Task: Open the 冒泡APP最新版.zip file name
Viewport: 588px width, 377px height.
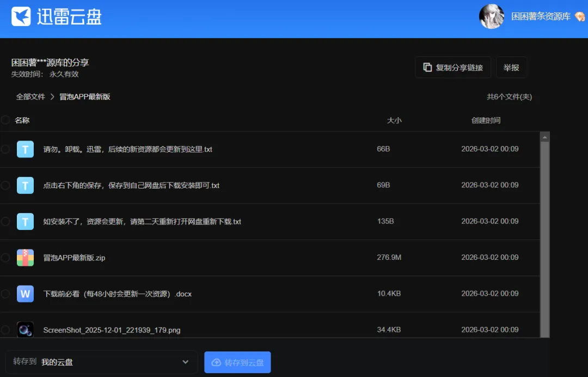Action: [74, 258]
